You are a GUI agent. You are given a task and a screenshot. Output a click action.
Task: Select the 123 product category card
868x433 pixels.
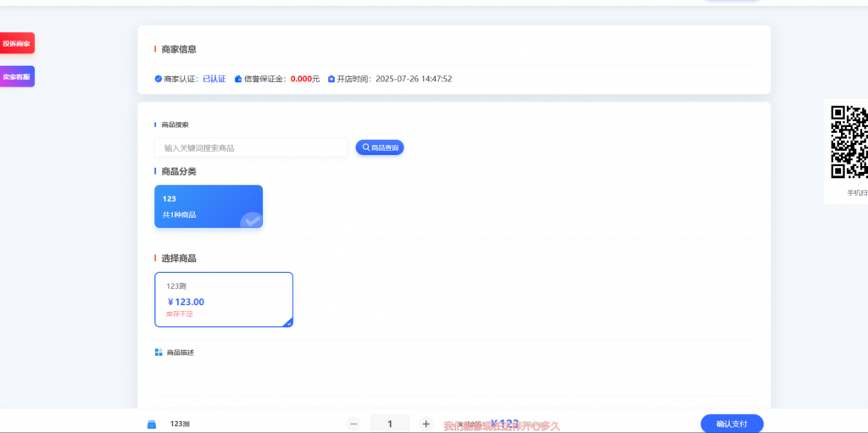pyautogui.click(x=208, y=206)
